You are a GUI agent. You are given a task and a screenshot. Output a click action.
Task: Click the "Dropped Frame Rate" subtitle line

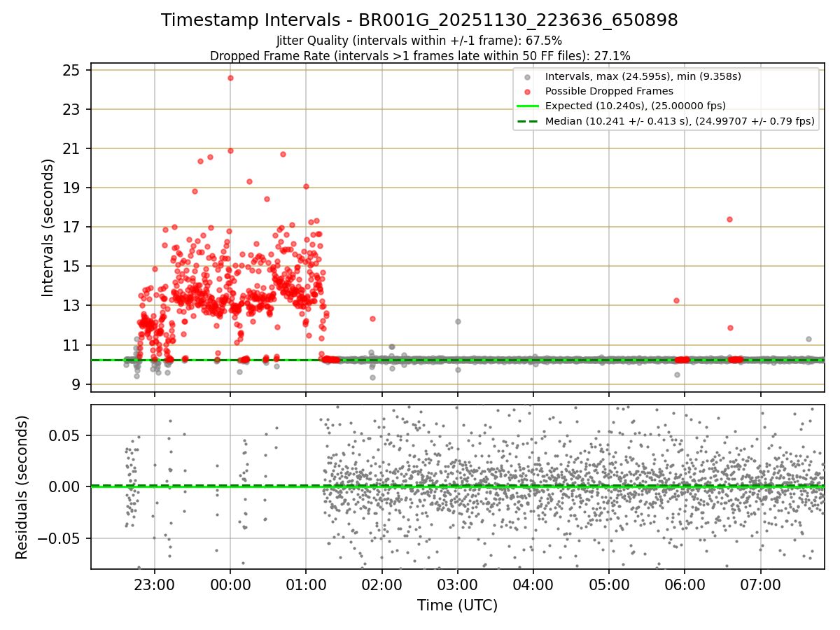(420, 55)
